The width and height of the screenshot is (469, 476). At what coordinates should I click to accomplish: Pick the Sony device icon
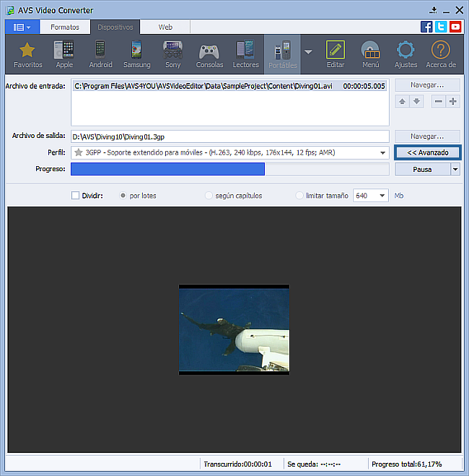click(x=172, y=51)
